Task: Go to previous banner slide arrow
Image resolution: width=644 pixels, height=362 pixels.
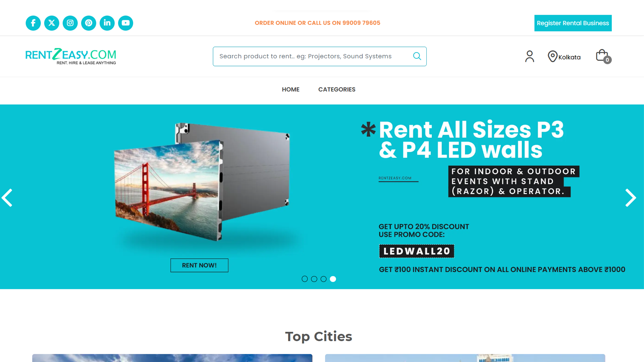Action: tap(7, 197)
